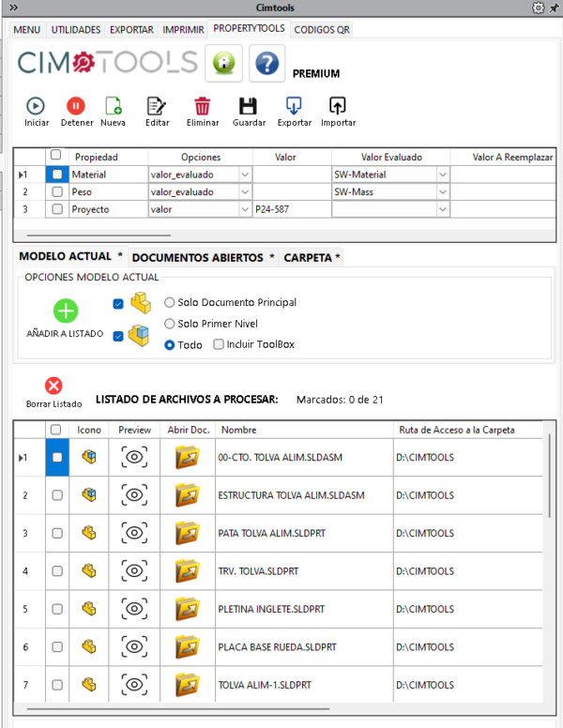
Task: Expand Opciones dropdown for Proyecto
Action: pyautogui.click(x=245, y=210)
